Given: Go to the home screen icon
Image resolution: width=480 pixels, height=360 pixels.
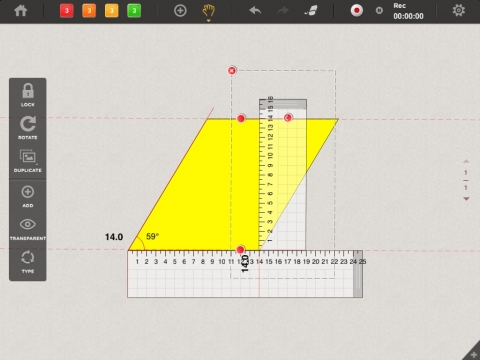Looking at the screenshot, I should [21, 11].
